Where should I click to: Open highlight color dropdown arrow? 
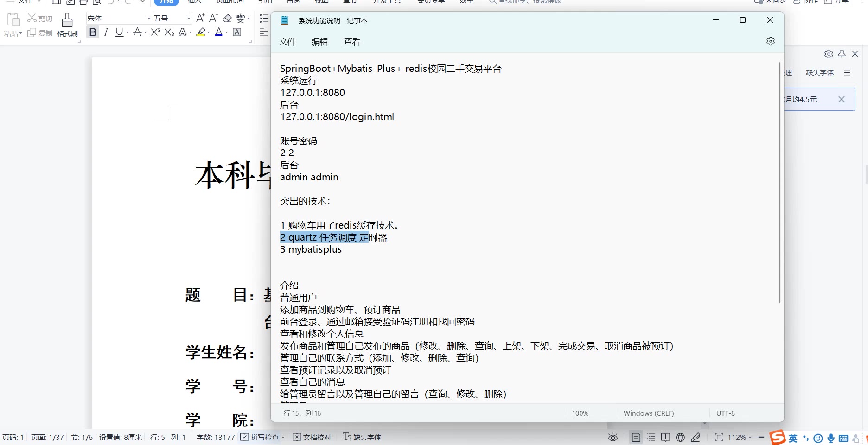[x=209, y=32]
